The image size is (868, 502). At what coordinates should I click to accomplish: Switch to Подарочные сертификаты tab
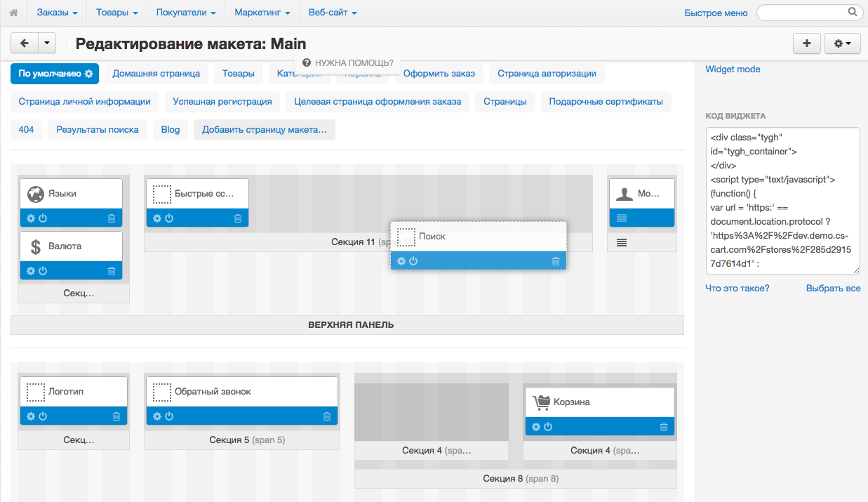[x=606, y=102]
